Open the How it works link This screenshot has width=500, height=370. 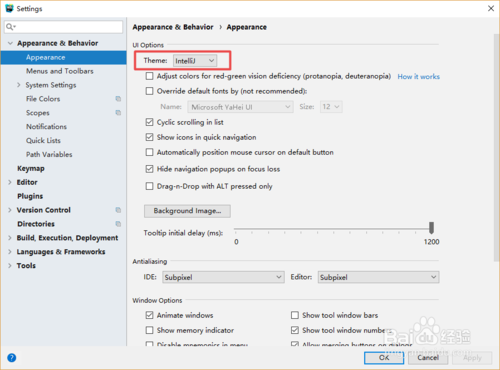(x=418, y=77)
